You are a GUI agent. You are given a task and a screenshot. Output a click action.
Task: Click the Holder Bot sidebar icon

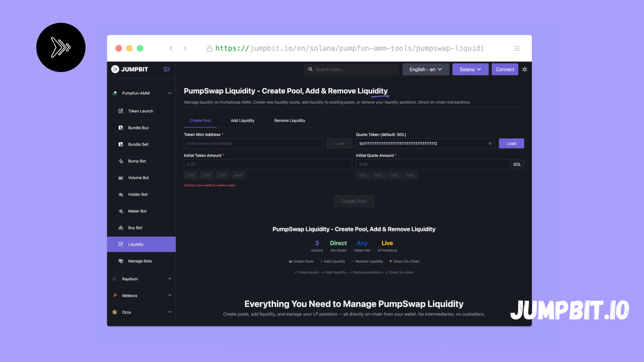[121, 194]
